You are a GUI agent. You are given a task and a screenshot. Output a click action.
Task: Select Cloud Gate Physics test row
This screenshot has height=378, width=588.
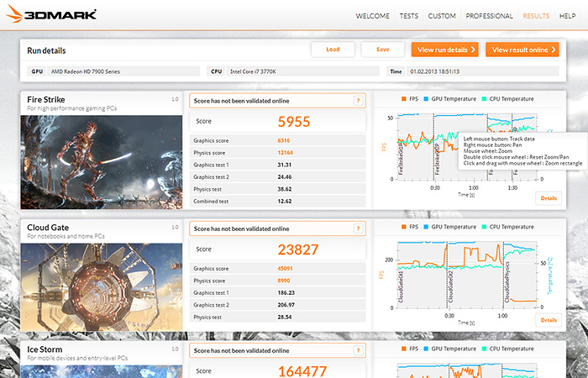pos(277,317)
